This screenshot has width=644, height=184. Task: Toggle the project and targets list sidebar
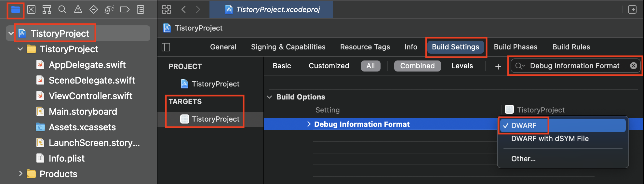pyautogui.click(x=166, y=47)
